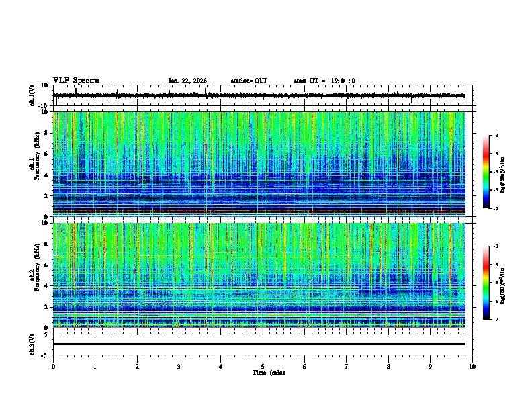Click tick label 1 on the Time axis

[95, 367]
